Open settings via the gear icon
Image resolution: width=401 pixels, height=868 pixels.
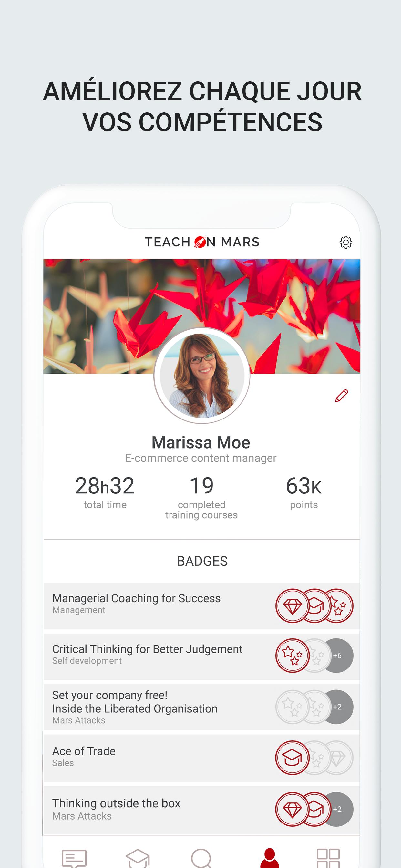[345, 242]
